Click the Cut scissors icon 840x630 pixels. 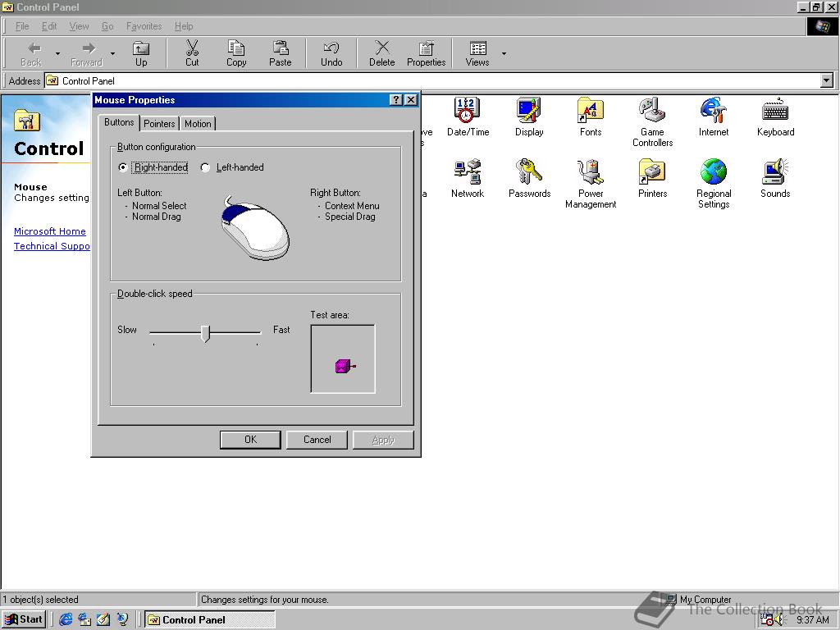(x=192, y=48)
